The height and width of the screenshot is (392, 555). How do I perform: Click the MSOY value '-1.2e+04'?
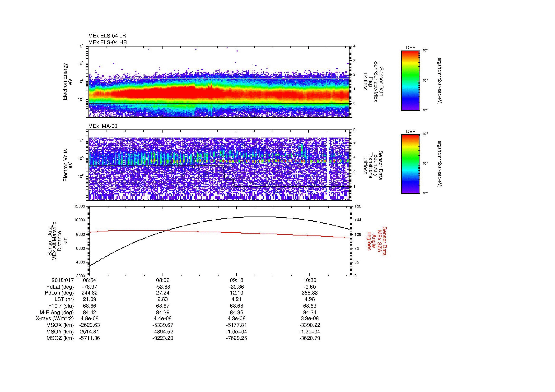pos(310,332)
